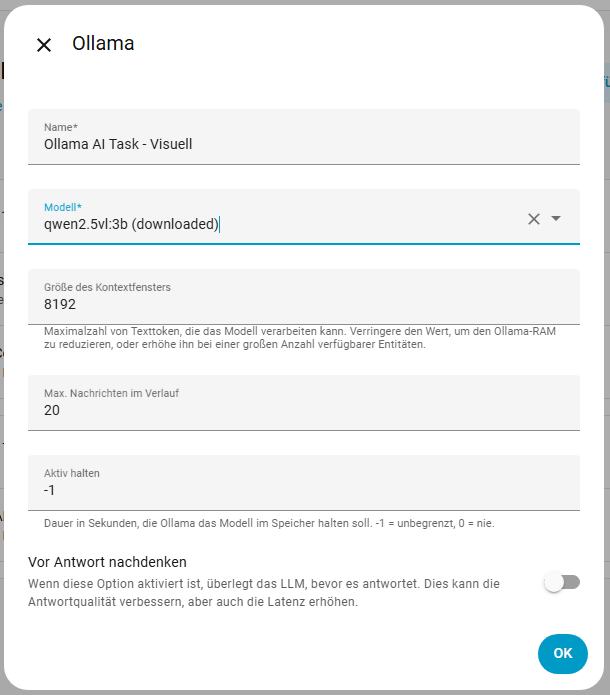Click the 'Dauer in Sekunden' helper text

coord(269,523)
